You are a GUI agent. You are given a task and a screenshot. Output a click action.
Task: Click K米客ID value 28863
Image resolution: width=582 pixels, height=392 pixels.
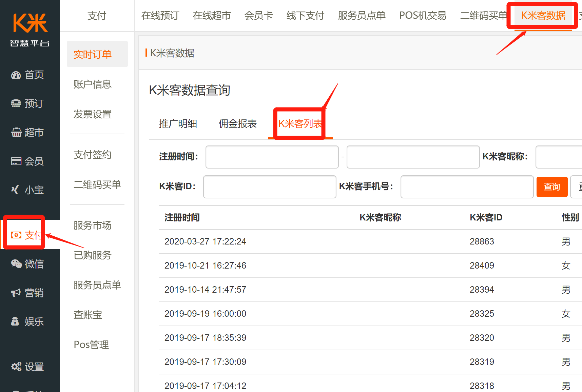pyautogui.click(x=482, y=241)
